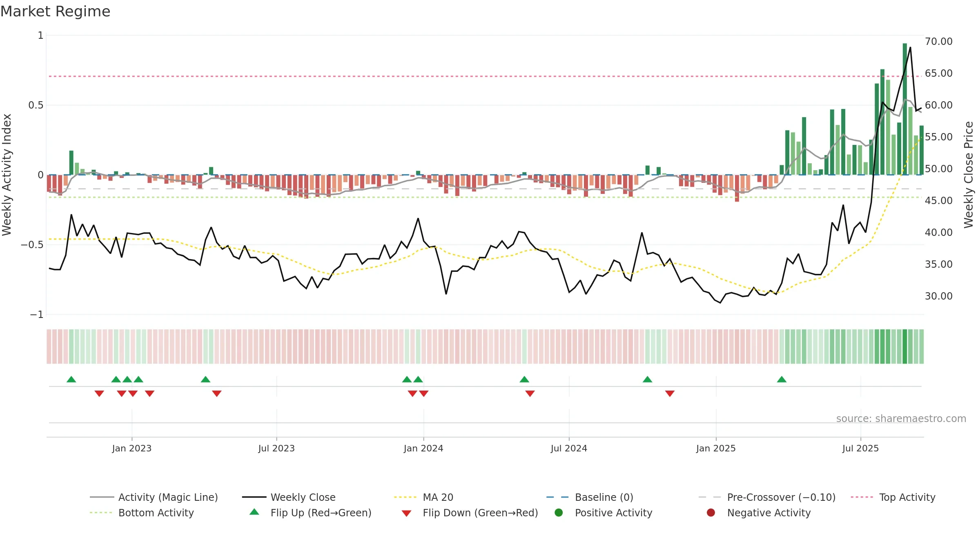Click the source: sharemaestro.com credit text
980x551 pixels.
pyautogui.click(x=901, y=418)
